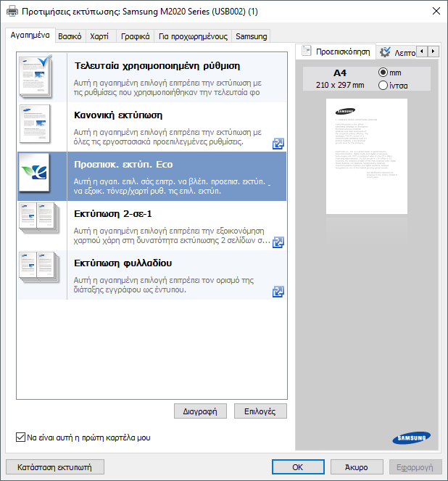
Task: Click shortcut arrow icon on Εκτύπωση φυλλαδίου row
Action: point(278,292)
